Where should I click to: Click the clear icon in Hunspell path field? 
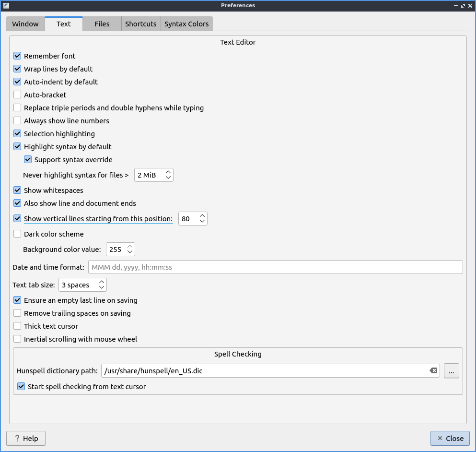[x=433, y=370]
